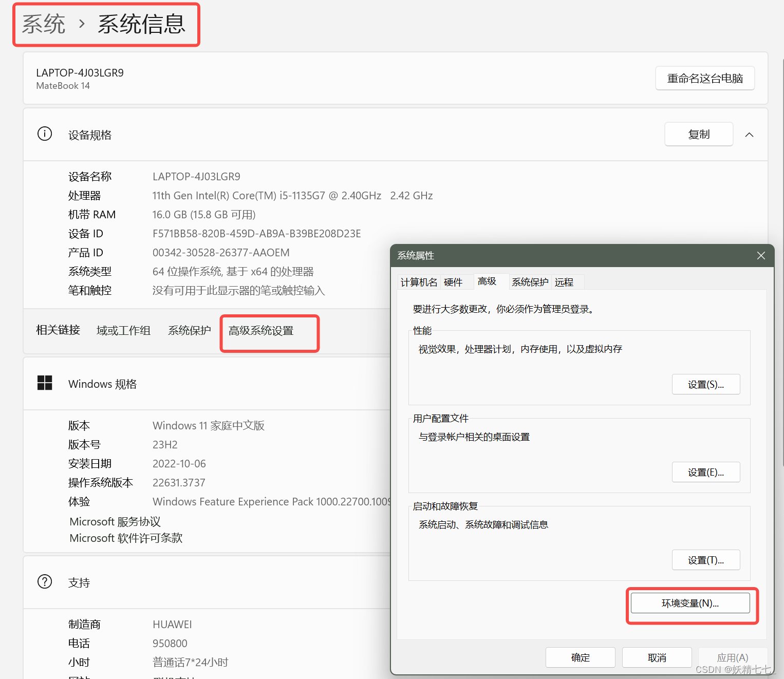Copy device specs with 复制 button
The width and height of the screenshot is (784, 679).
(x=699, y=134)
